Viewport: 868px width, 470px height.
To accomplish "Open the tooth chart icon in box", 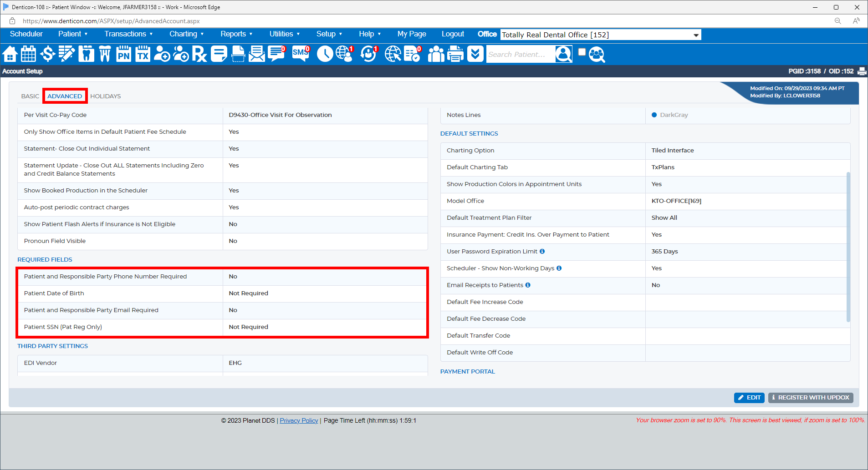I will (86, 54).
